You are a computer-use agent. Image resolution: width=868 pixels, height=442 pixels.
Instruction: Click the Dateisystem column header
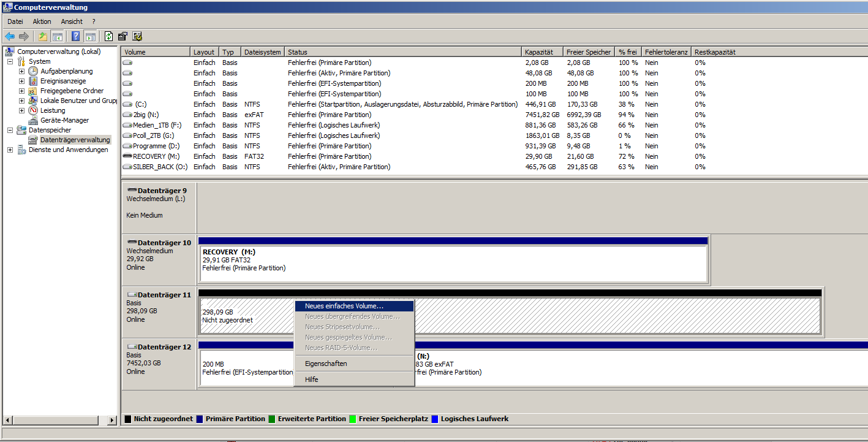click(x=262, y=52)
